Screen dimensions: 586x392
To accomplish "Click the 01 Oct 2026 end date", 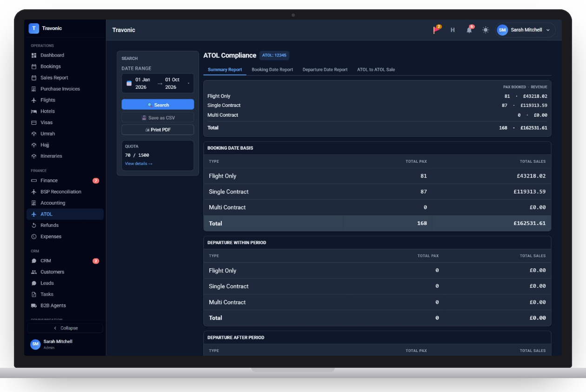I will [x=173, y=83].
